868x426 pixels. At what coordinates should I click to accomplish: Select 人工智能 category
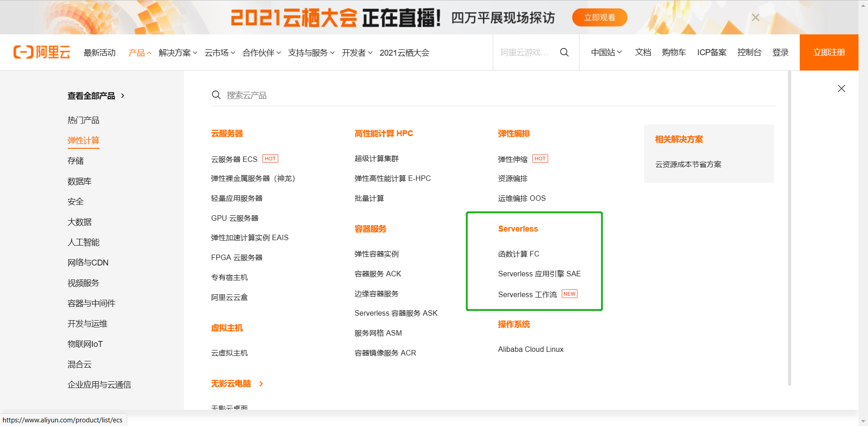83,242
